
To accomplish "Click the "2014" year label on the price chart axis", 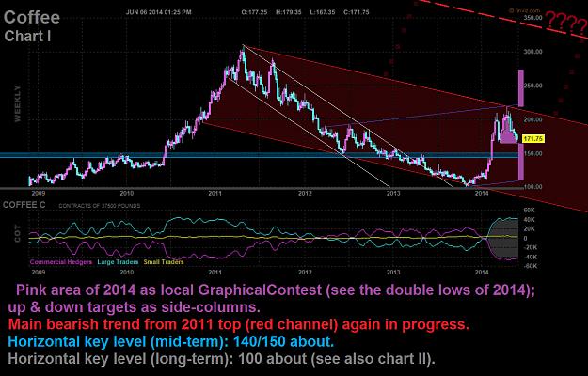I will 481,194.
